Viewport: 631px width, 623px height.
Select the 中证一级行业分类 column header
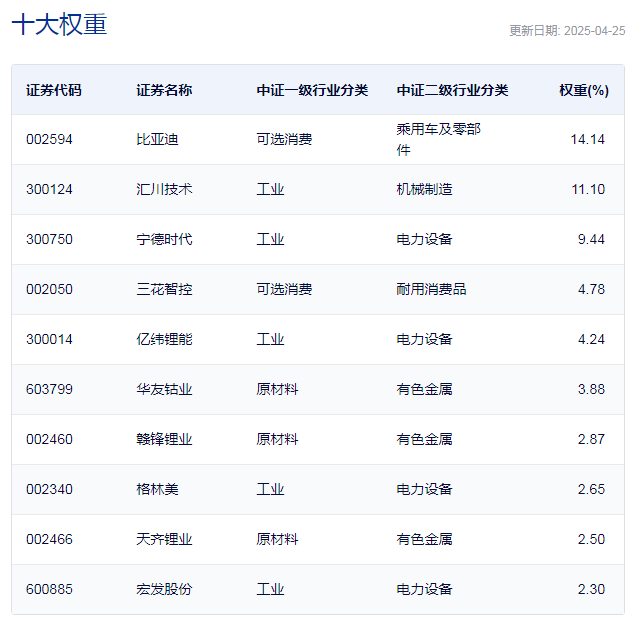(x=312, y=90)
